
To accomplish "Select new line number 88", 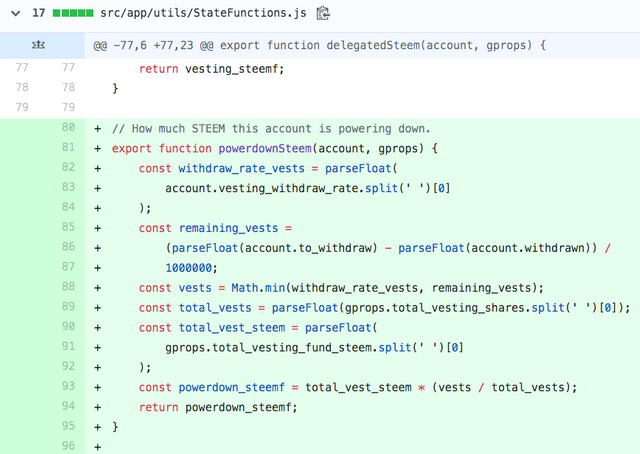I will [69, 287].
